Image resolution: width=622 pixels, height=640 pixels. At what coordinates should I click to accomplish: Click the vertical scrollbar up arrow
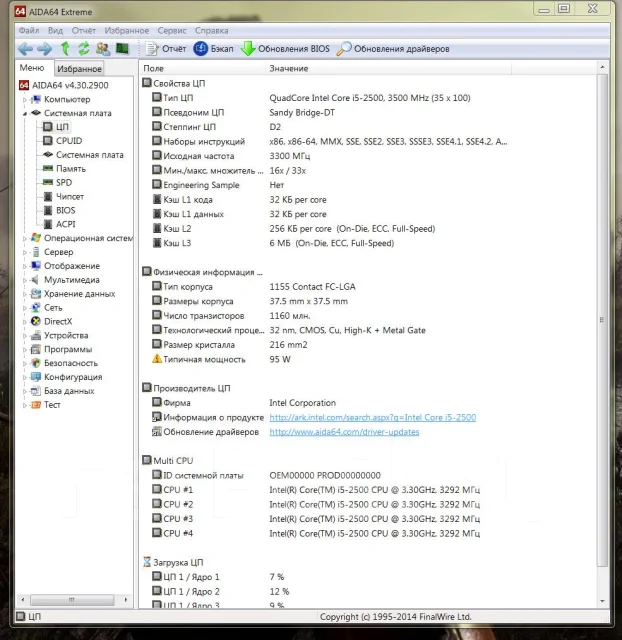point(602,67)
